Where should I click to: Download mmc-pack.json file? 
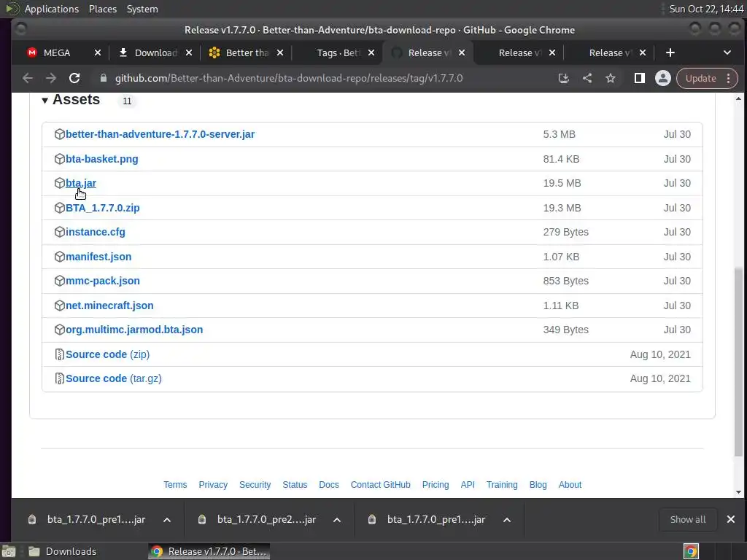103,281
